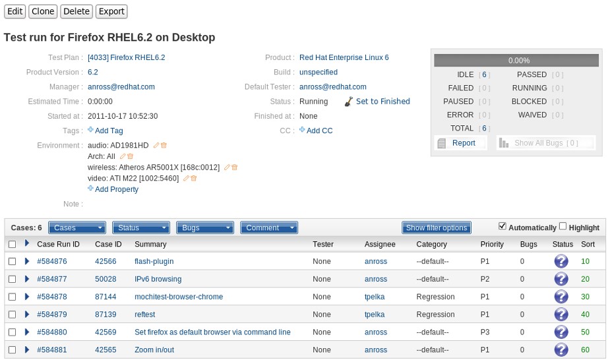Click the idle status icon for reftest

pos(561,315)
